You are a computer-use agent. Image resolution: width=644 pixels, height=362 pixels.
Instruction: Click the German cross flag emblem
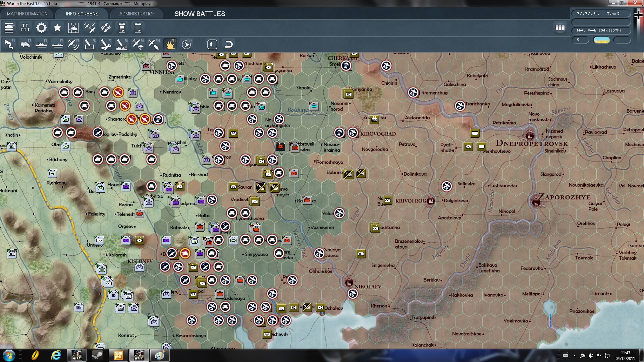coord(638,15)
